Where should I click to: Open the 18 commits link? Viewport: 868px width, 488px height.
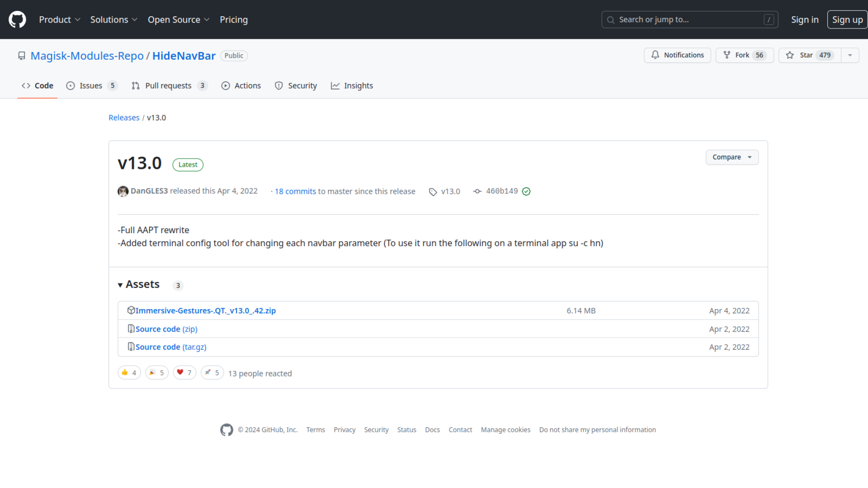pos(295,192)
